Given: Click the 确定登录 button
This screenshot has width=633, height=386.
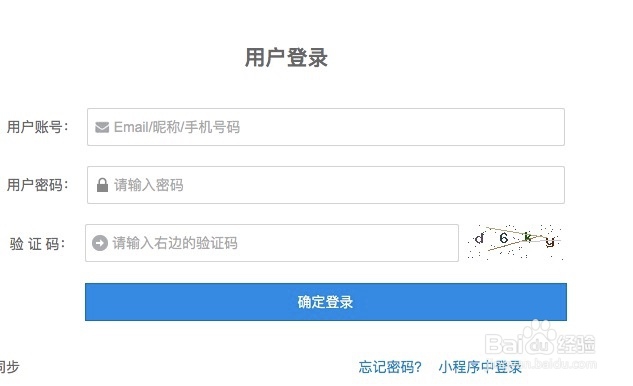Looking at the screenshot, I should pyautogui.click(x=326, y=302).
